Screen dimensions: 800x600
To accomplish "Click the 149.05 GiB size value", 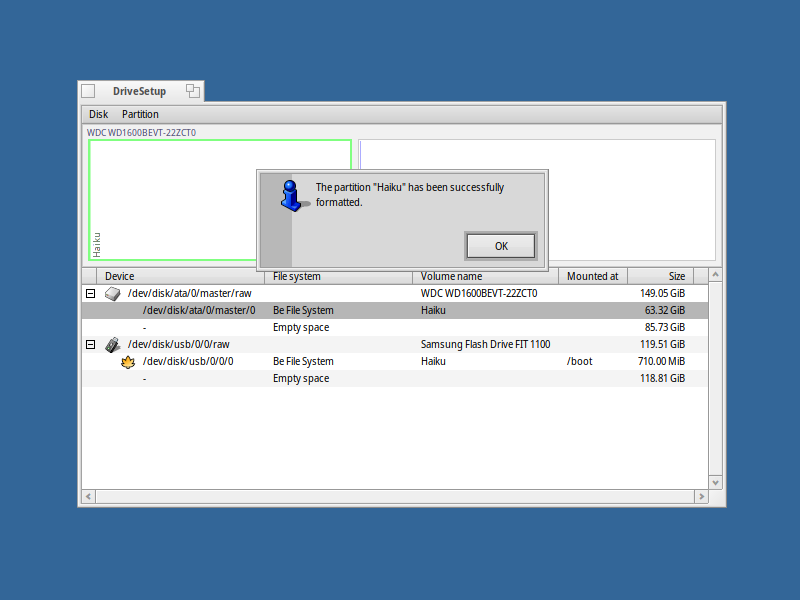I will click(662, 293).
